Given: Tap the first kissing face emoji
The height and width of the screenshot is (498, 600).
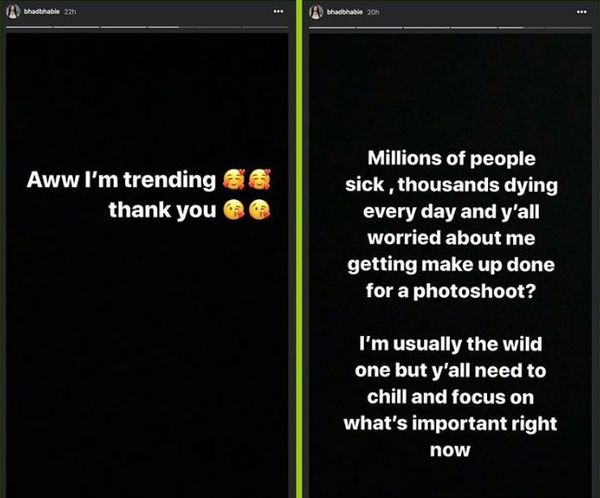Looking at the screenshot, I should pos(234,210).
